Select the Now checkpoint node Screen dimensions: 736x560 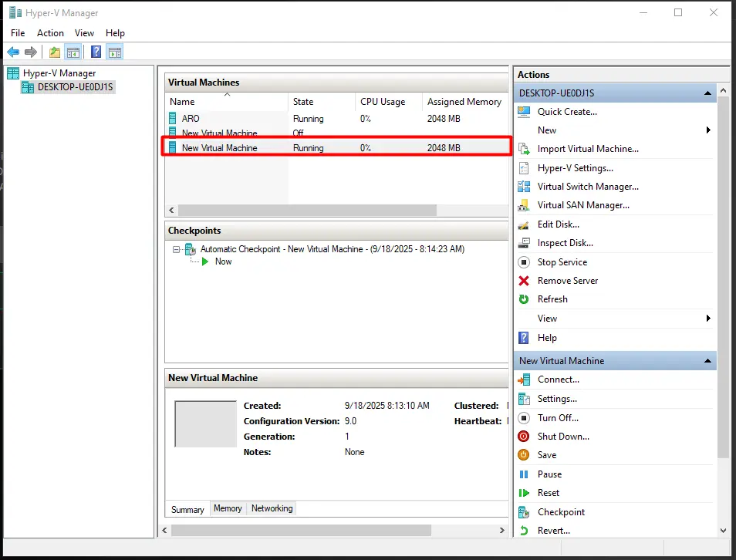point(223,261)
